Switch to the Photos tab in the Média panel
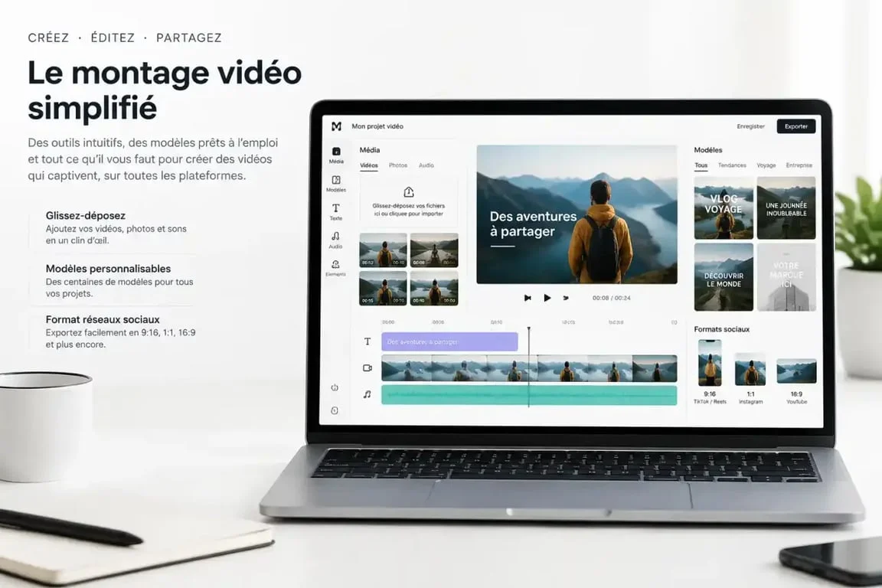882x588 pixels. tap(397, 165)
